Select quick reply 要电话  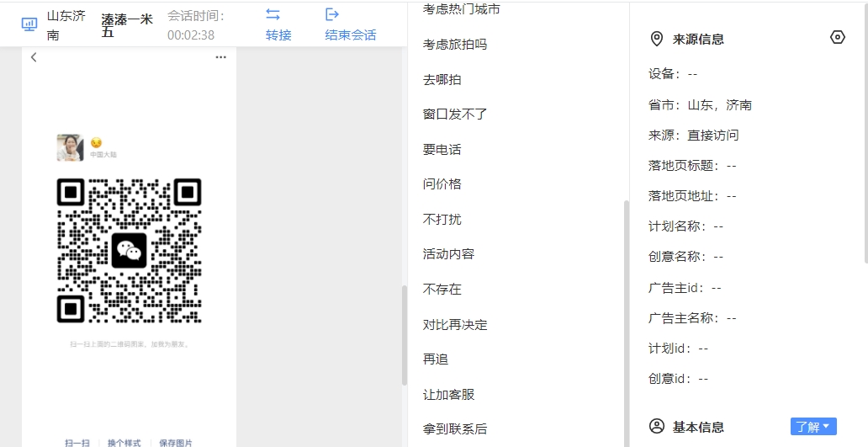(x=442, y=149)
